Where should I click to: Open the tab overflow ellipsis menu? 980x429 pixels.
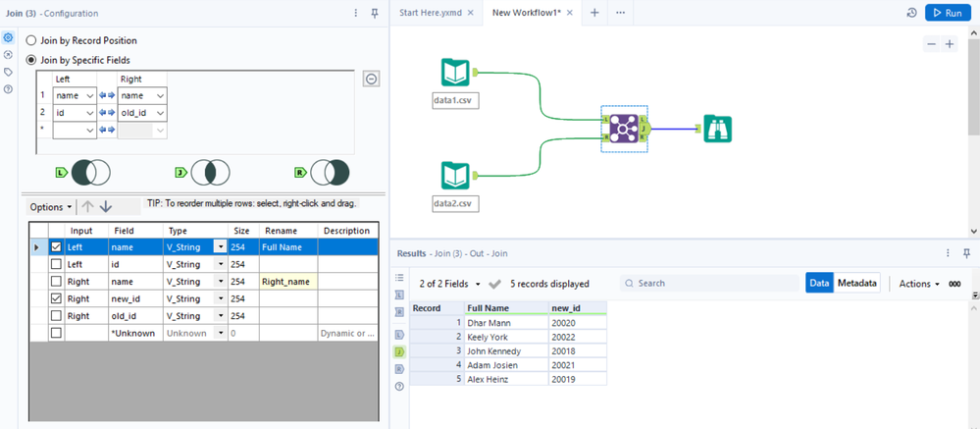620,13
